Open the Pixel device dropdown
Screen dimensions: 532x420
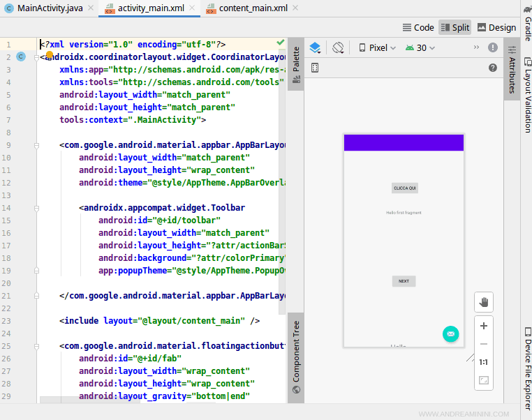377,48
